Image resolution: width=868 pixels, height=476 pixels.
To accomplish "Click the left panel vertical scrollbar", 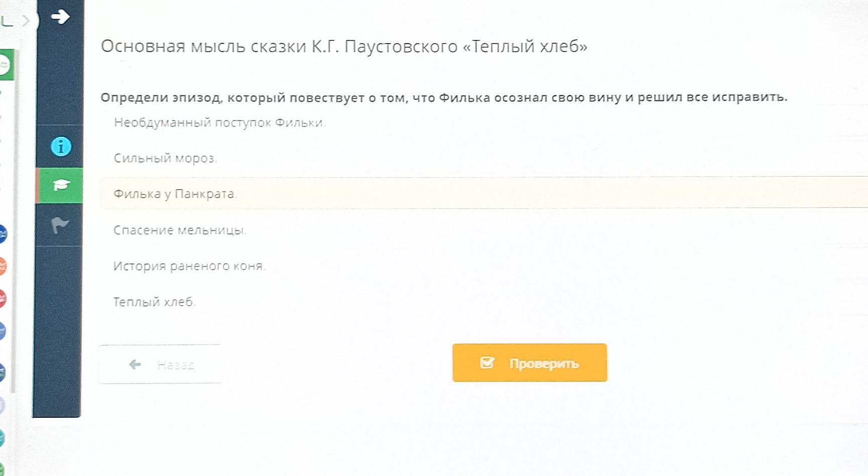I will [x=14, y=221].
